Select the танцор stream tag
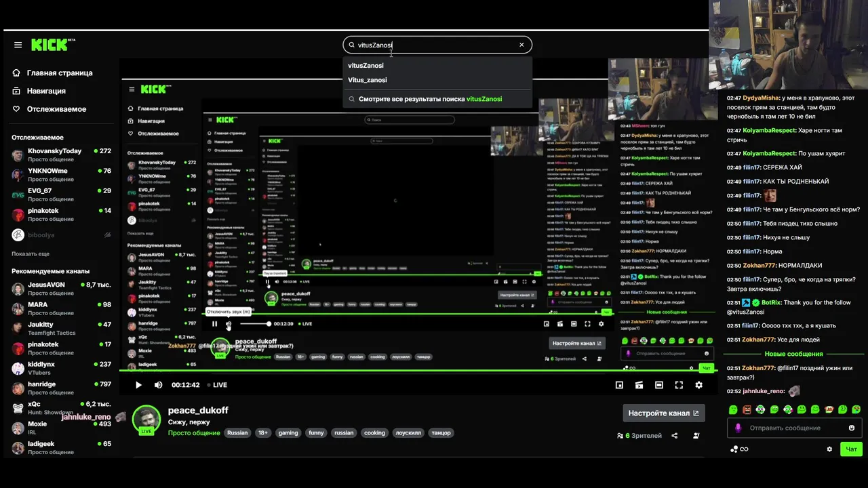Viewport: 868px width, 488px height. point(442,432)
